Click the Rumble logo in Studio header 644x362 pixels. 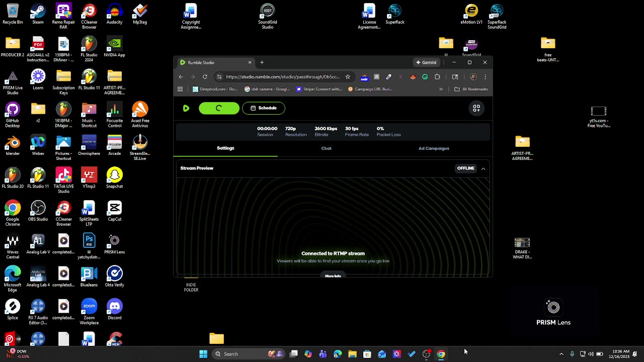point(186,108)
